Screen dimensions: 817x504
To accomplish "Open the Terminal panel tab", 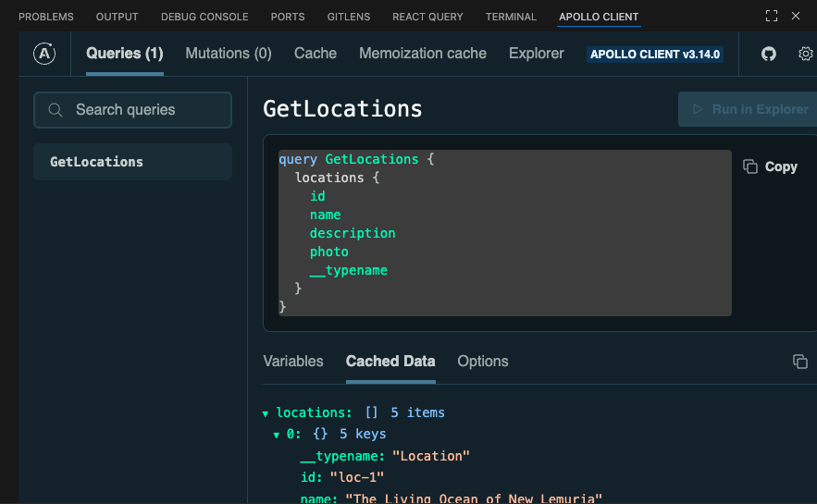I will point(511,17).
